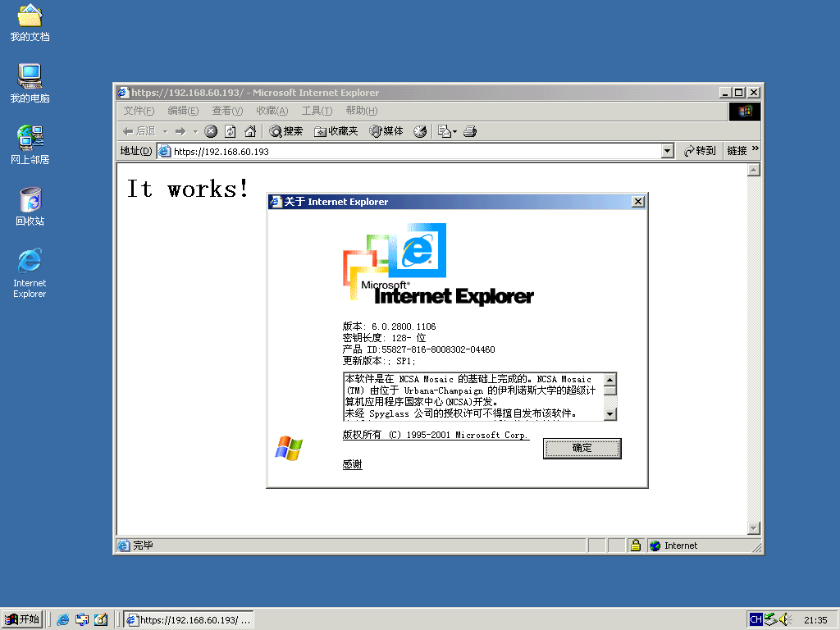Close the About Internet Explorer dialog
Screen dimensions: 840x630
637,202
